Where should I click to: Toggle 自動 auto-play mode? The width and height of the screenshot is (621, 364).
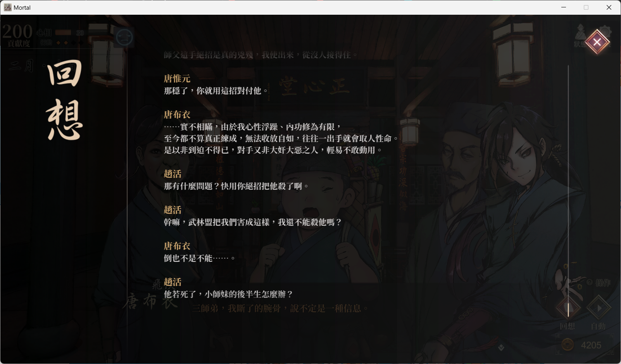click(x=599, y=308)
